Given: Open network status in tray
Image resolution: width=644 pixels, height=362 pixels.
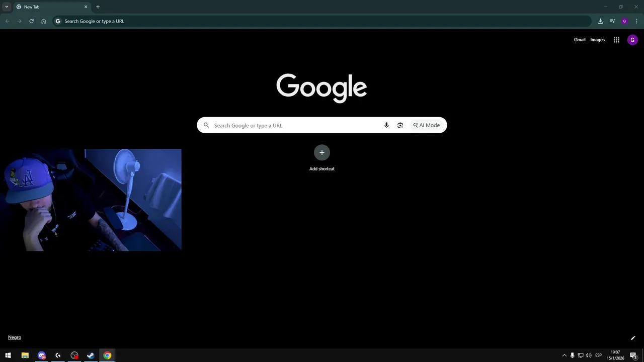Looking at the screenshot, I should tap(580, 355).
